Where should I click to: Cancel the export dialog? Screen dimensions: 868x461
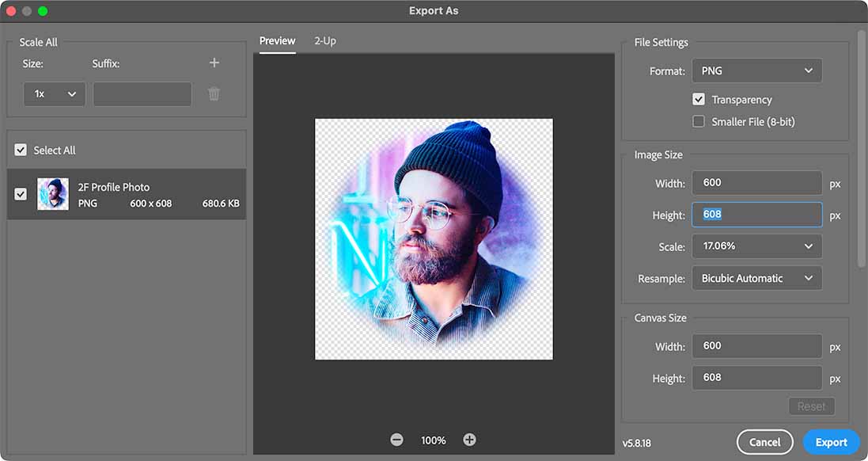[764, 442]
